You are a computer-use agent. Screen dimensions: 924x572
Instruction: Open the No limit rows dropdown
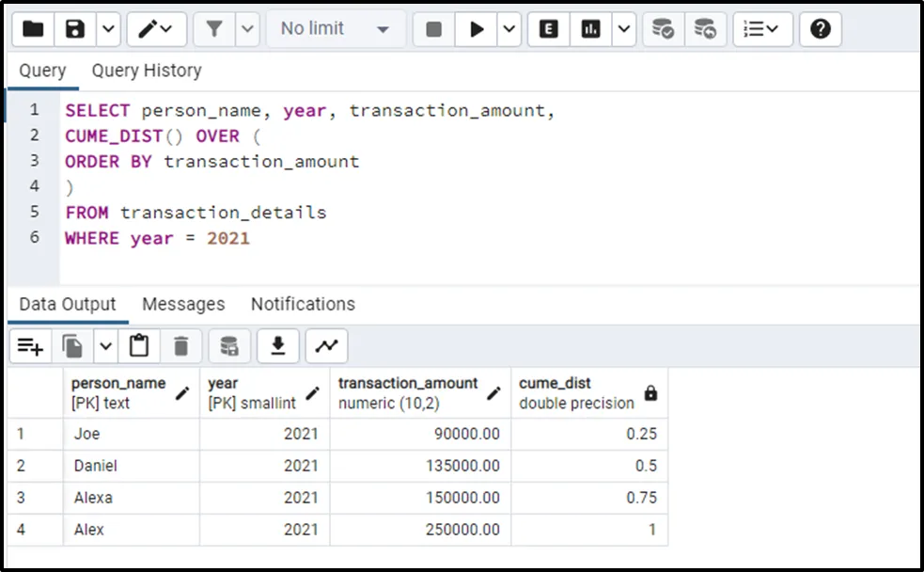coord(336,29)
